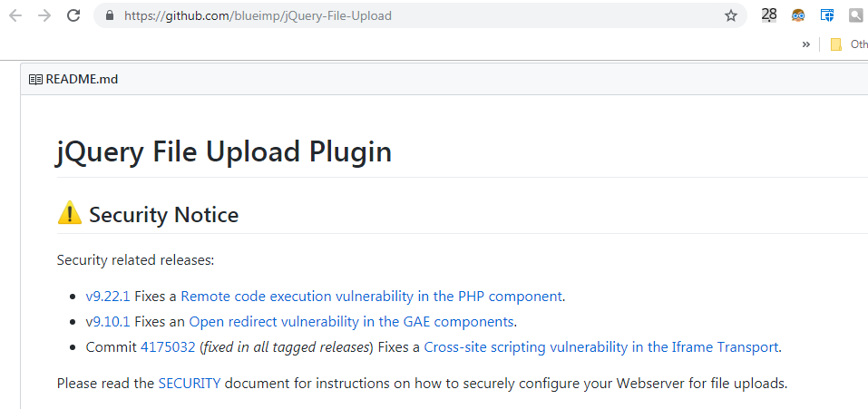Open Remote code execution vulnerability link
This screenshot has height=409, width=868.
pyautogui.click(x=372, y=297)
